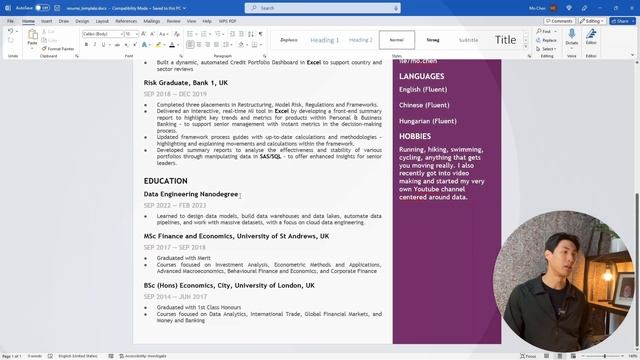Viewport: 640px width, 360px height.
Task: Toggle AutoSave switch
Action: (x=42, y=8)
